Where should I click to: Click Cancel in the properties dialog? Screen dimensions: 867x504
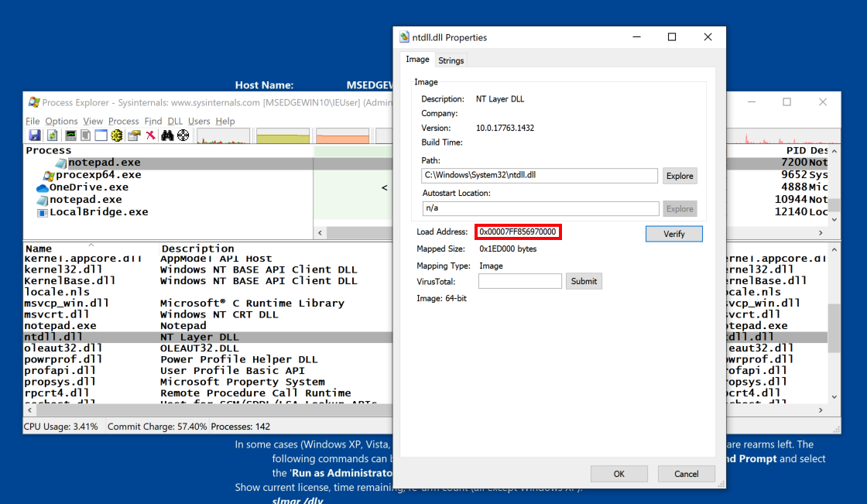coord(686,474)
